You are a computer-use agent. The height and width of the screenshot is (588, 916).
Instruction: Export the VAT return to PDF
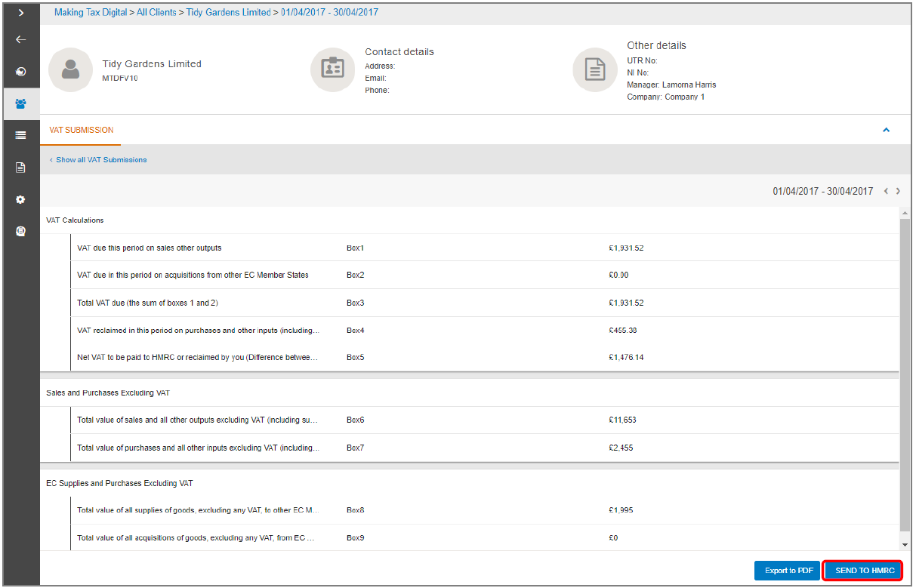[x=788, y=571]
